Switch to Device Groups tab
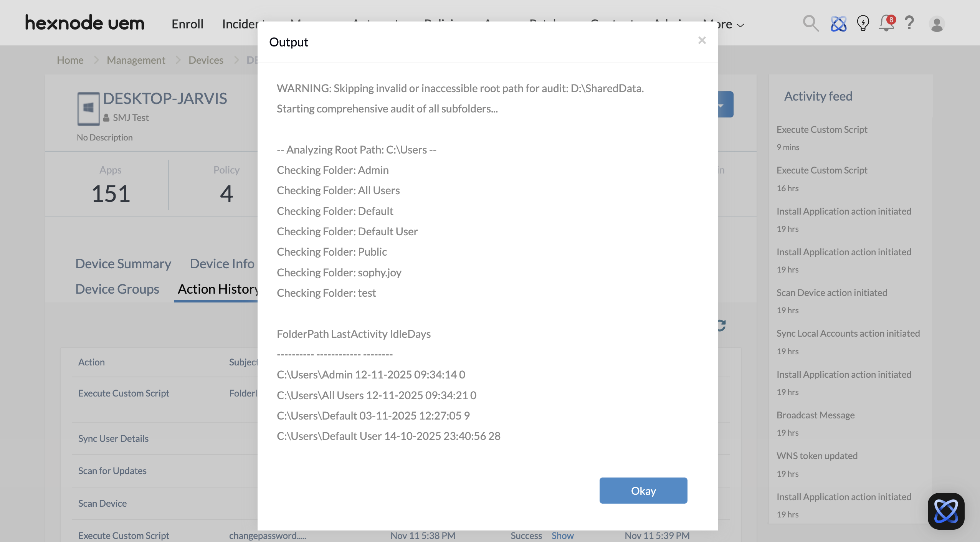The width and height of the screenshot is (980, 542). coord(117,289)
